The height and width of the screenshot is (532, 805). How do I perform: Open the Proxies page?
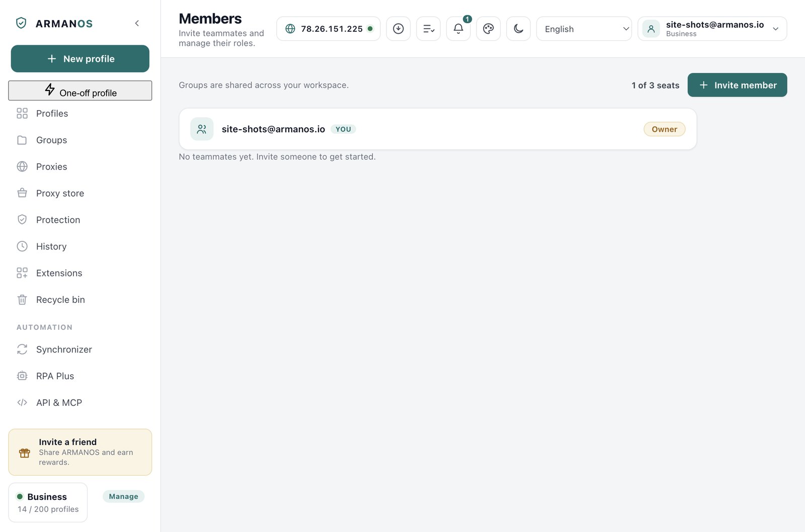(80, 167)
